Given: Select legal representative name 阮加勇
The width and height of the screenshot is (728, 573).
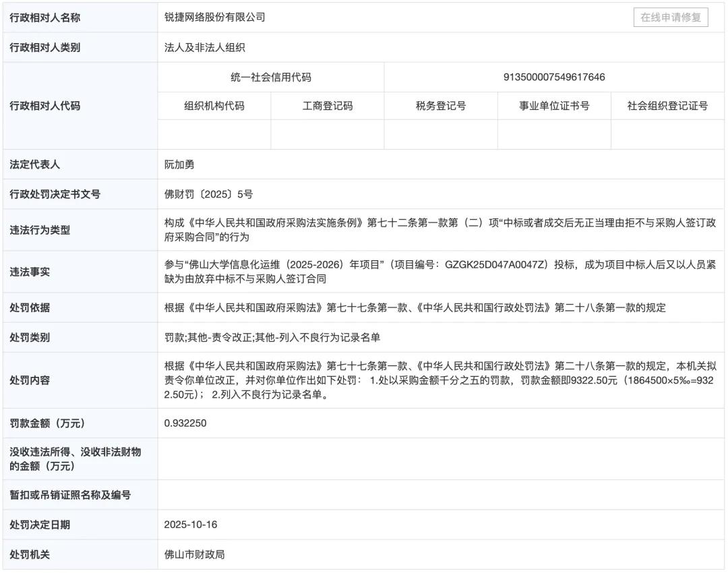Looking at the screenshot, I should tap(179, 164).
